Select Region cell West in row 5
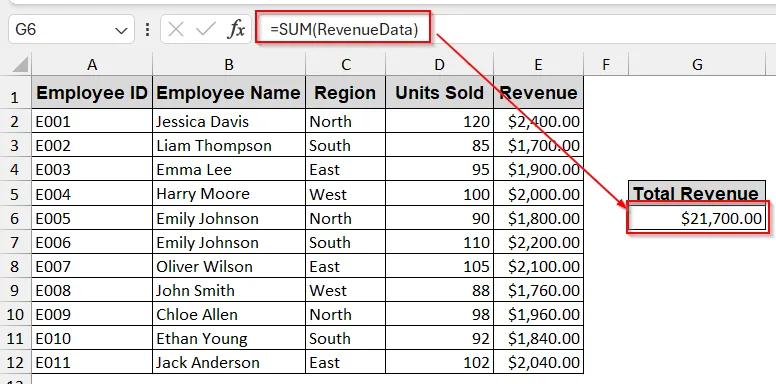776x384 pixels. click(x=345, y=194)
